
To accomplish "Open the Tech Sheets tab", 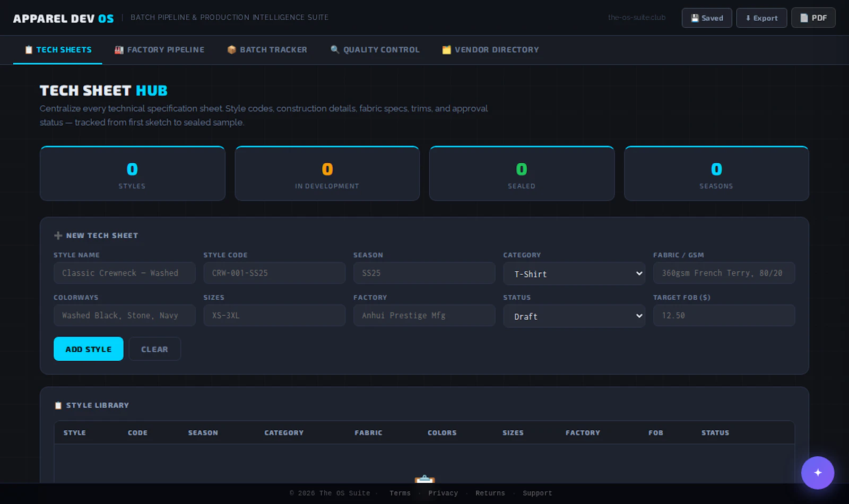I will pyautogui.click(x=58, y=50).
